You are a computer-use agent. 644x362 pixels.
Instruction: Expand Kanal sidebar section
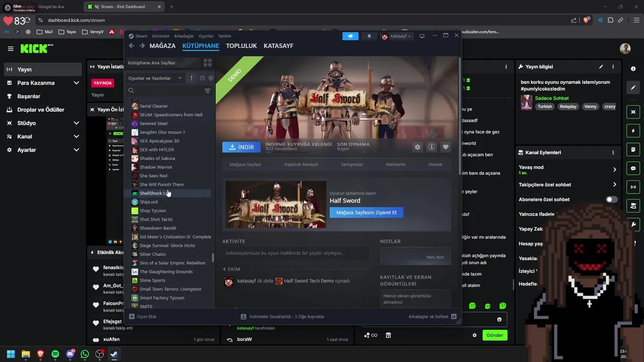(x=76, y=137)
